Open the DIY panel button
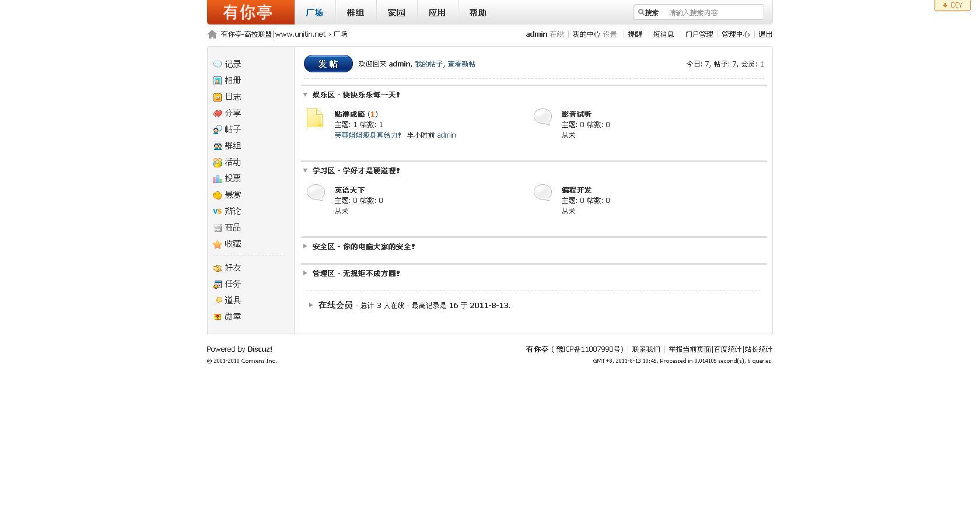The width and height of the screenshot is (980, 525). pyautogui.click(x=952, y=5)
